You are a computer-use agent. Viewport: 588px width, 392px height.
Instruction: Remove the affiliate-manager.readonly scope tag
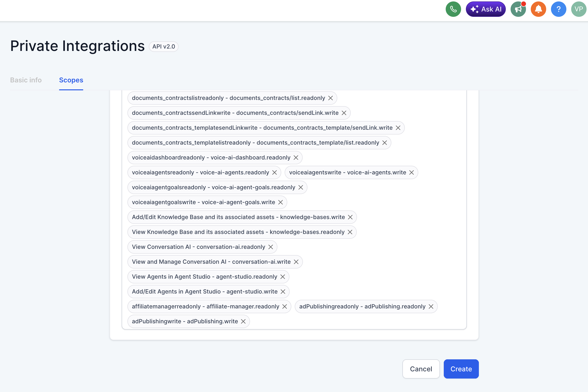point(284,306)
